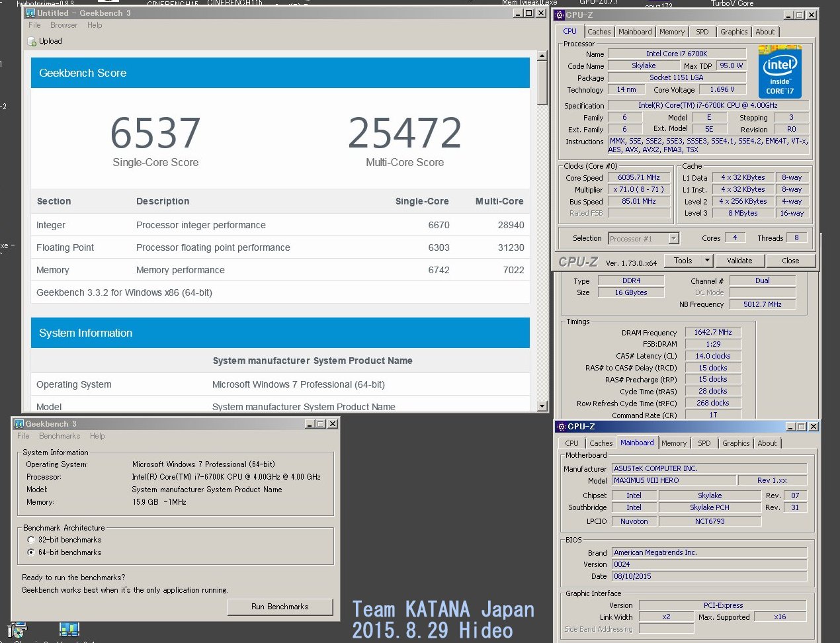Screen dimensions: 840x643
Task: Click the Geekbench title bar icon of Untitled window
Action: tap(30, 13)
